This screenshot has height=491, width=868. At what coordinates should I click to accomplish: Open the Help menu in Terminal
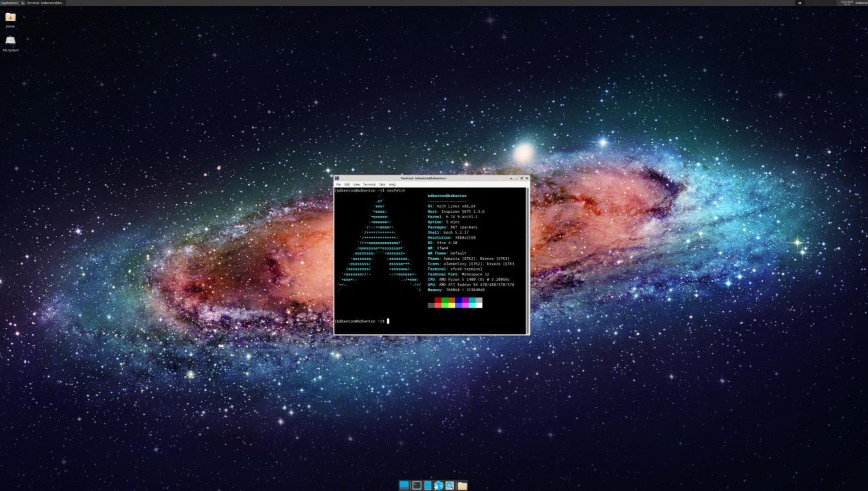(x=392, y=185)
